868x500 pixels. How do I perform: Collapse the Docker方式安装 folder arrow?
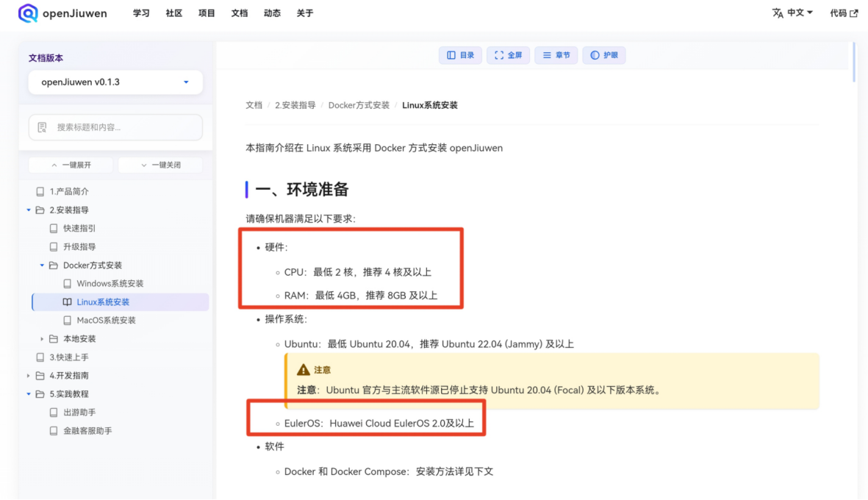42,265
